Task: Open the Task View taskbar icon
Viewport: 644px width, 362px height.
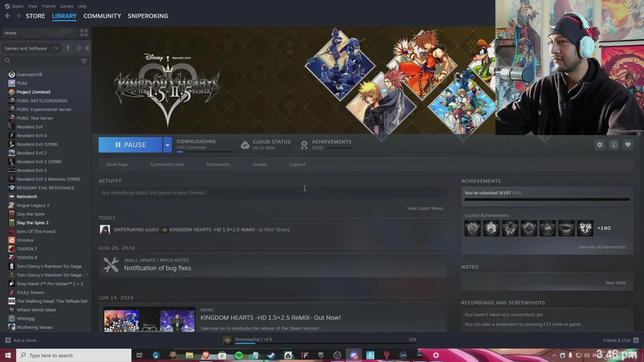Action: [139, 355]
